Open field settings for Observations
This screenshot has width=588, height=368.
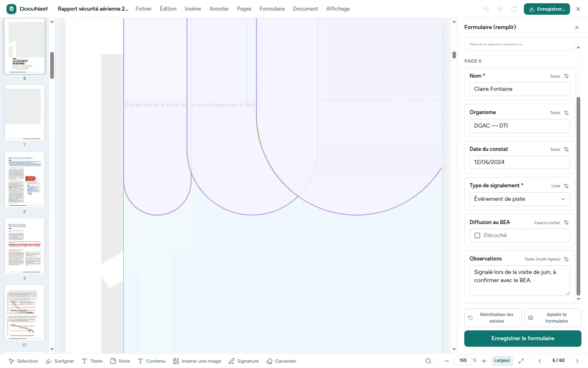click(x=566, y=259)
